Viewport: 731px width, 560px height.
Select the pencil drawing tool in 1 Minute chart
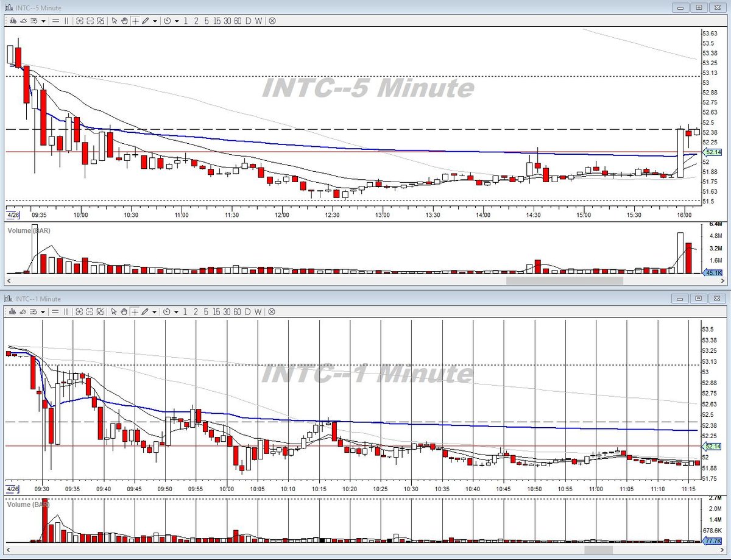pos(145,311)
